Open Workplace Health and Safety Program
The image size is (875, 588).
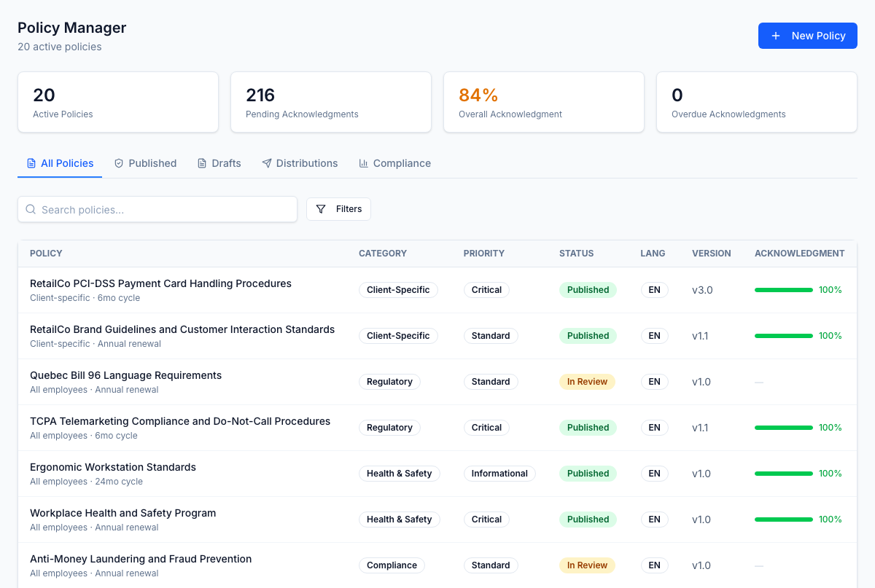pyautogui.click(x=122, y=513)
